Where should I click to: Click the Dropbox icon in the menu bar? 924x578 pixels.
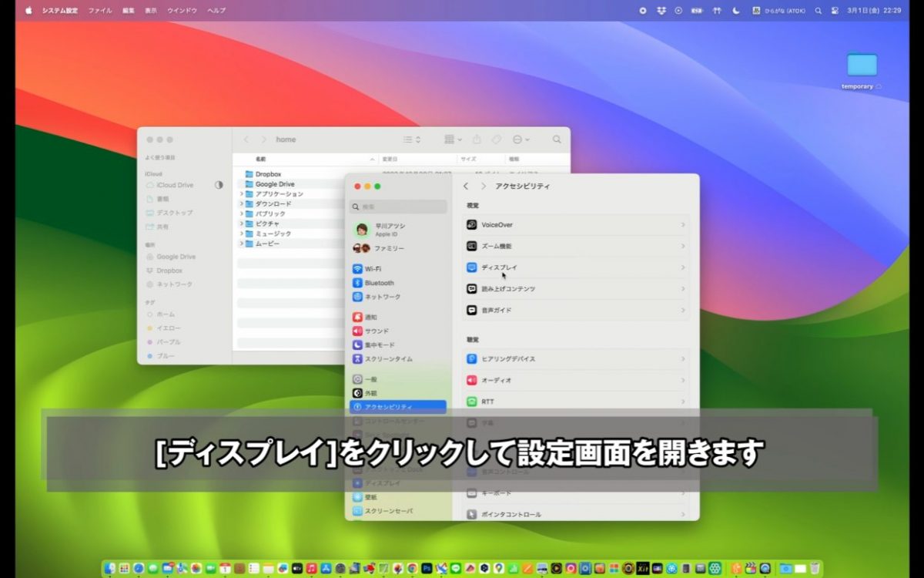tap(661, 11)
